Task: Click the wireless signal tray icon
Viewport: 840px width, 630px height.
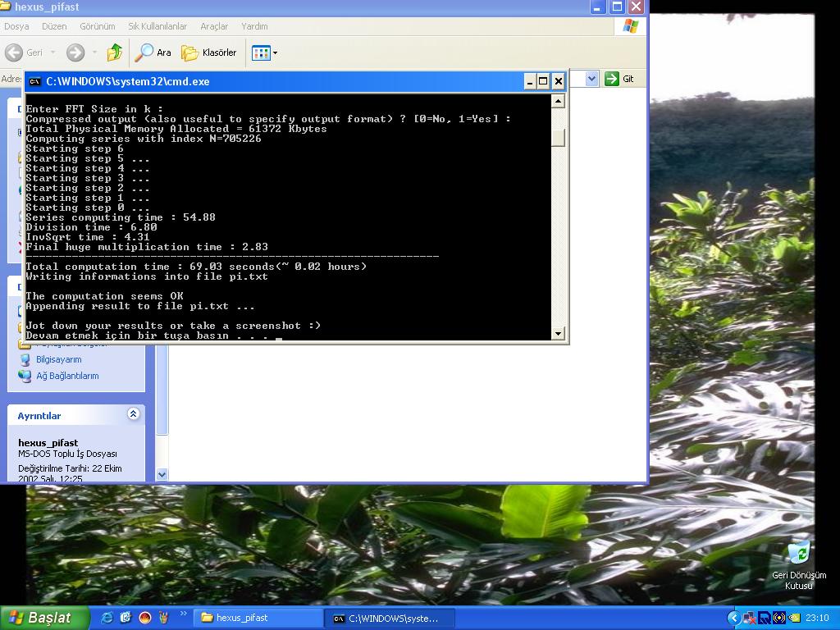Action: tap(779, 619)
